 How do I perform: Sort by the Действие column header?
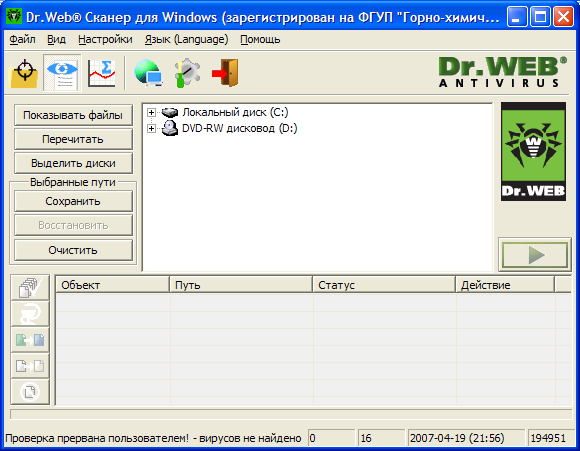505,285
